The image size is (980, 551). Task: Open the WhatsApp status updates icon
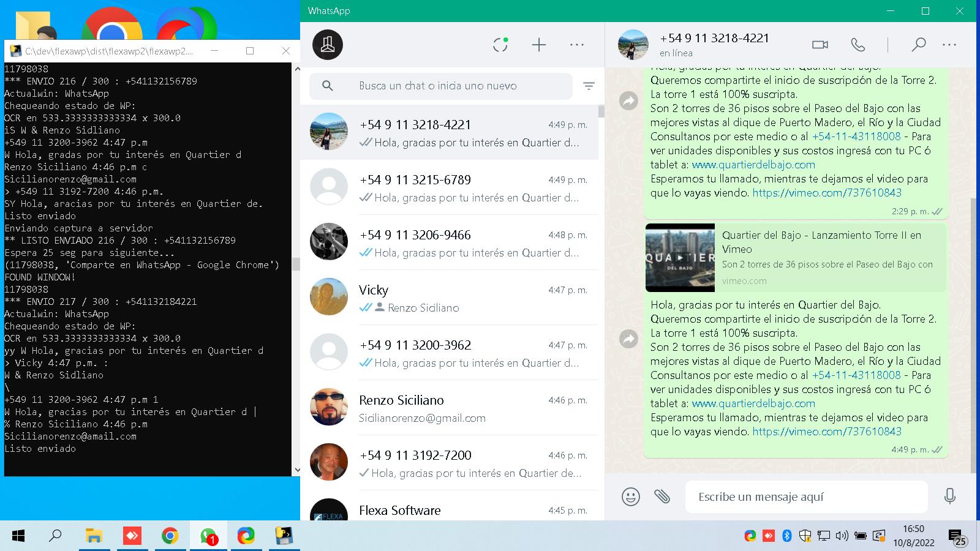(x=500, y=45)
